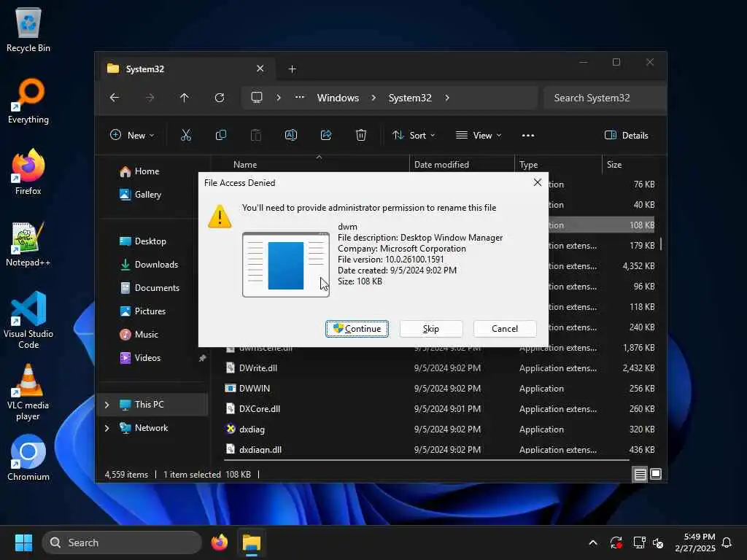
Task: Click the dwm file thumbnail in the dialog
Action: (286, 264)
